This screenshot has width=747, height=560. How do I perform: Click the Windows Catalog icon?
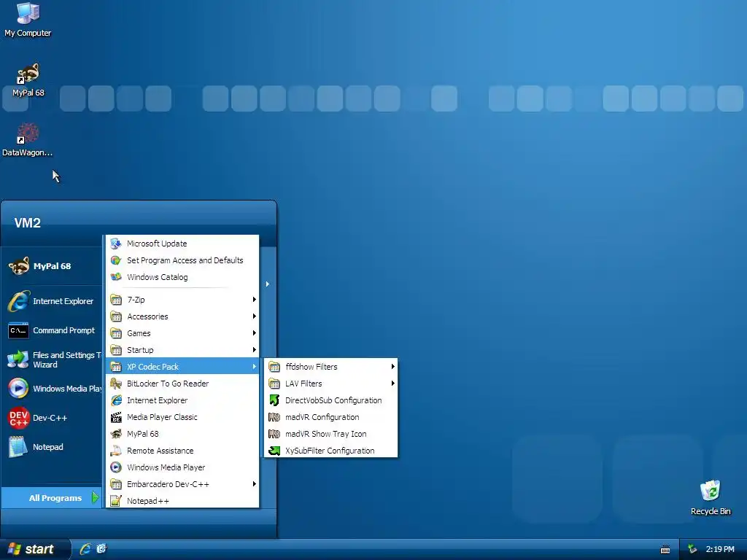pos(116,277)
